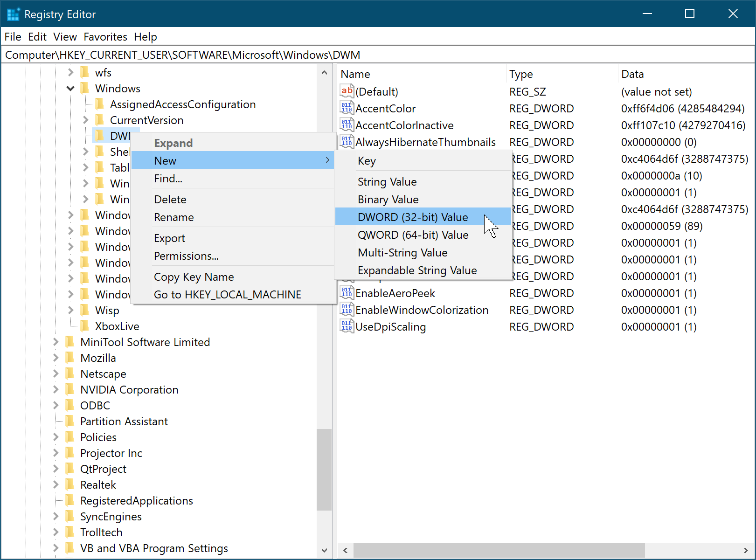Click the Registry Editor app icon in title bar
Viewport: 756px width, 560px height.
pos(13,14)
